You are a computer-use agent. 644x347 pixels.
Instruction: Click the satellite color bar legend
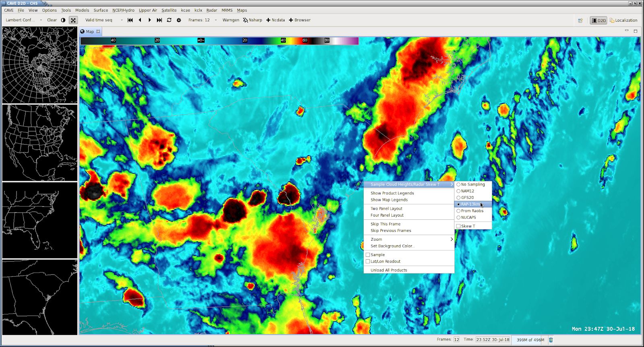tap(219, 41)
